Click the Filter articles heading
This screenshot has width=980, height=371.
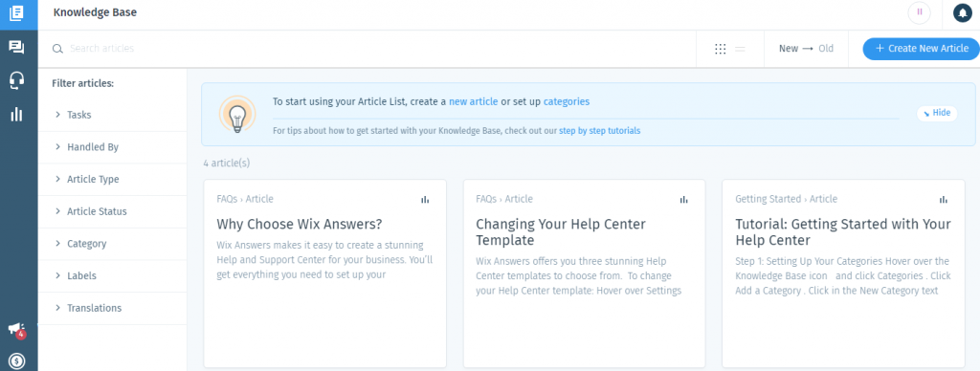pos(82,83)
